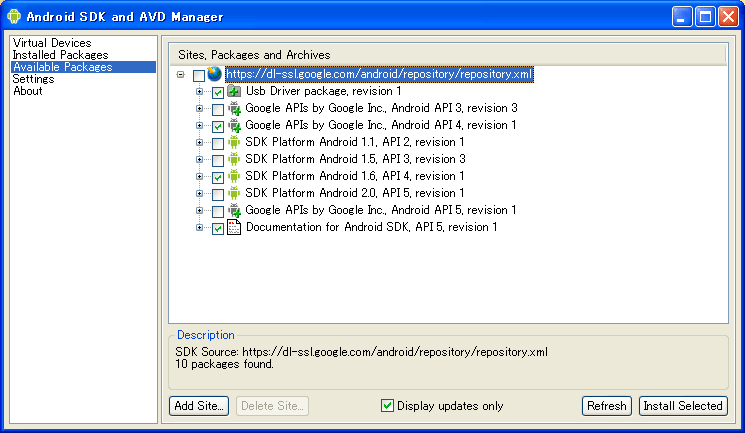Screen dimensions: 745x433
Task: Click Android robot icon for Android 1.6
Action: click(x=234, y=176)
